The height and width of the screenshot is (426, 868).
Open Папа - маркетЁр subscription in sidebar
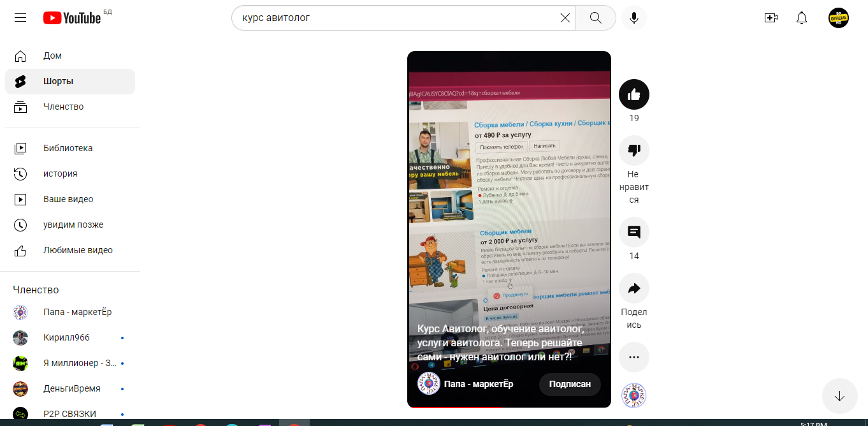[70, 312]
